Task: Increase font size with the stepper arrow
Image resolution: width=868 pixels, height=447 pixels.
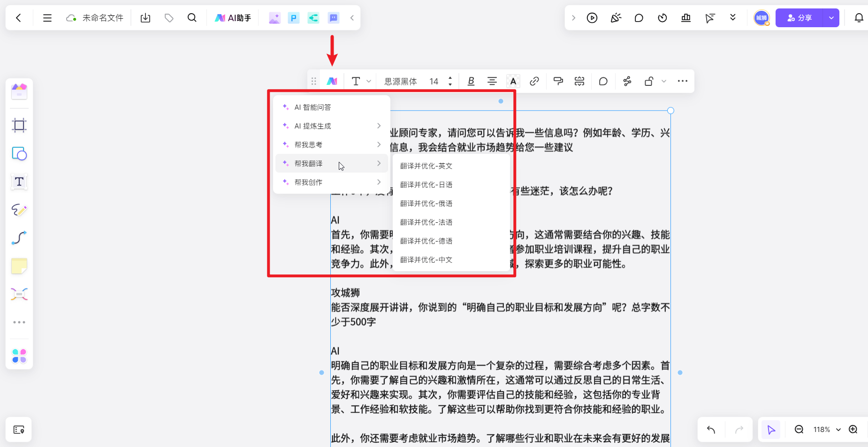Action: pos(449,77)
